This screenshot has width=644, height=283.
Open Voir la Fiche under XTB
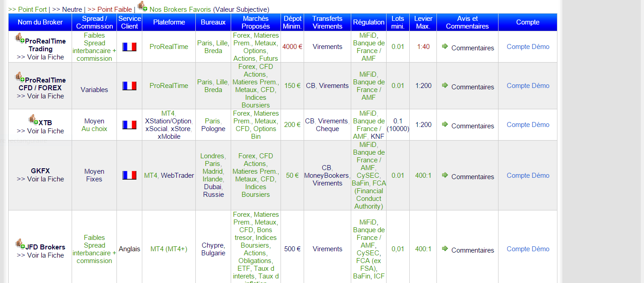pos(40,131)
